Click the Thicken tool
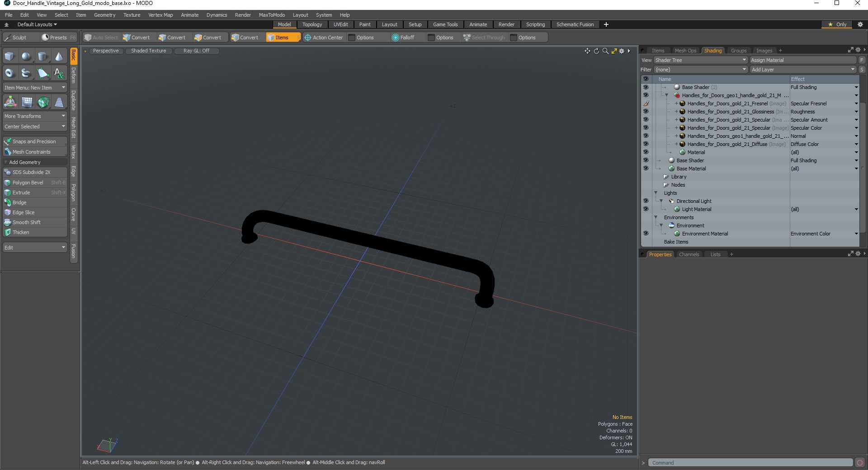Image resolution: width=868 pixels, height=470 pixels. [35, 232]
